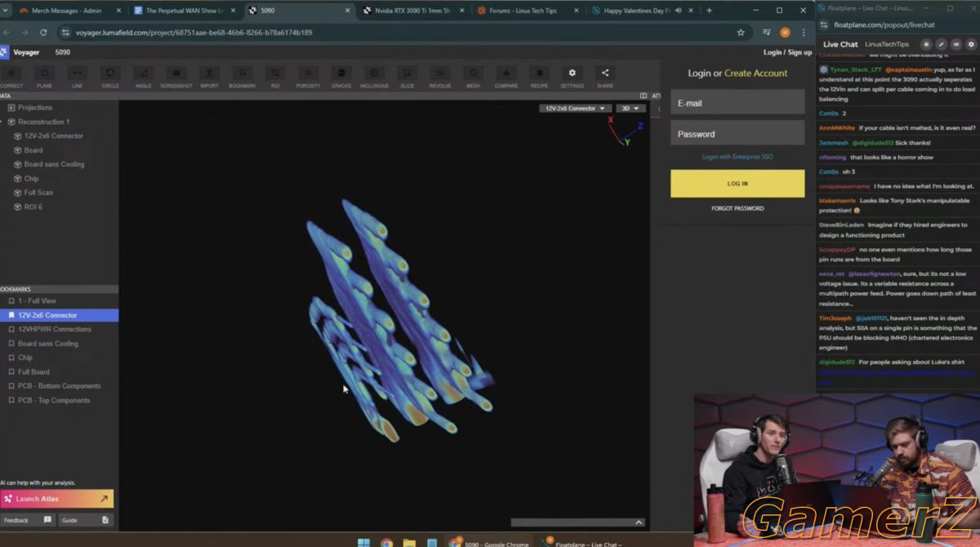Focus the Password input field
Image resolution: width=980 pixels, height=547 pixels.
[x=737, y=134]
